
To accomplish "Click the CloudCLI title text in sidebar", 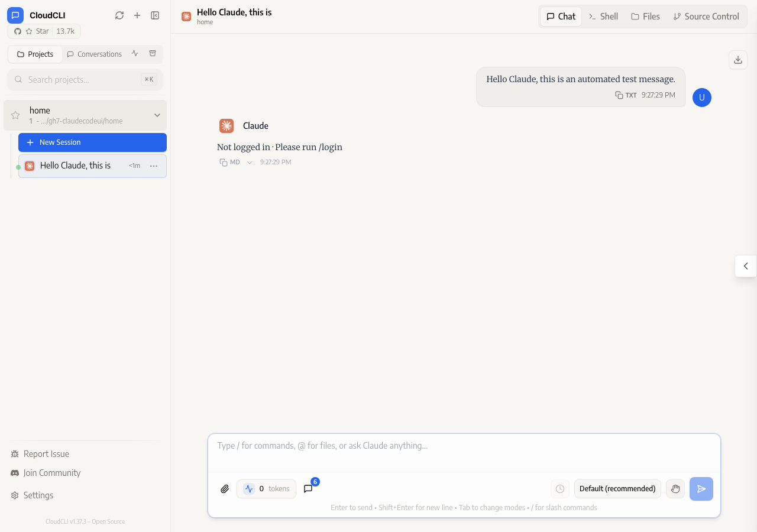I will [47, 15].
